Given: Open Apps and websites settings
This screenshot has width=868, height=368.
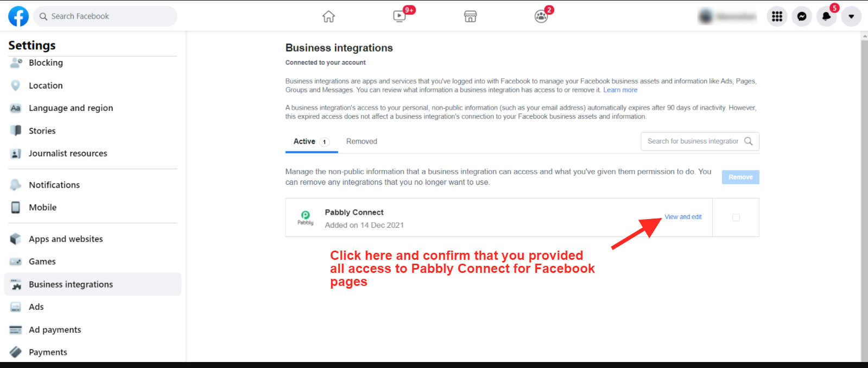Looking at the screenshot, I should point(93,239).
